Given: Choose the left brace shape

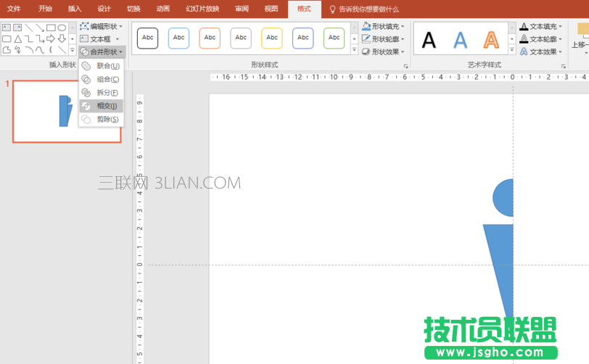Looking at the screenshot, I should pyautogui.click(x=51, y=50).
